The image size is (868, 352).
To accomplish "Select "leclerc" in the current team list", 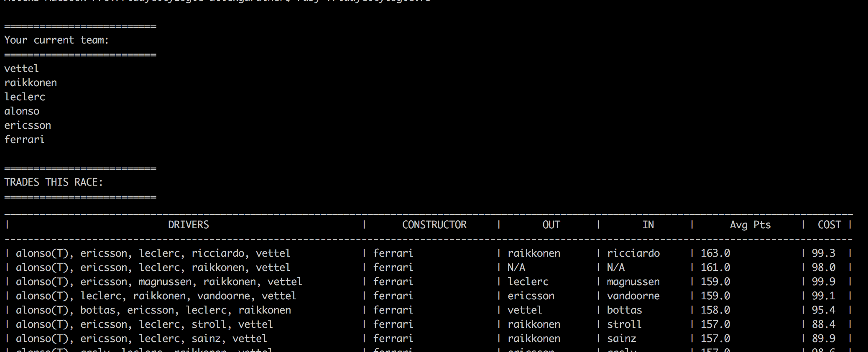I will pyautogui.click(x=25, y=97).
